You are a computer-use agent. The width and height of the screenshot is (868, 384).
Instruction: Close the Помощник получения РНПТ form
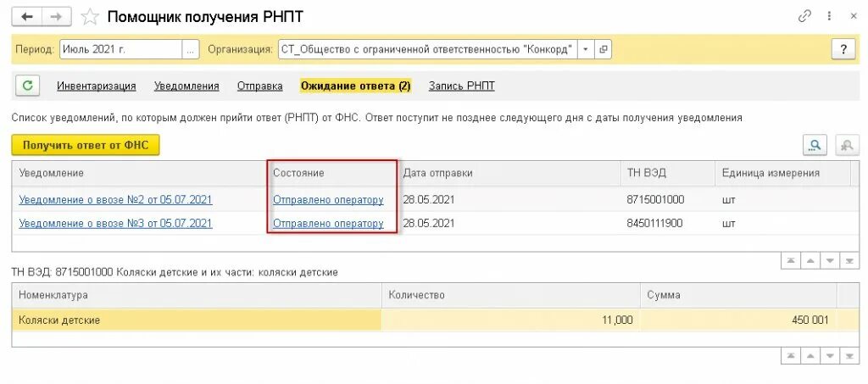853,16
